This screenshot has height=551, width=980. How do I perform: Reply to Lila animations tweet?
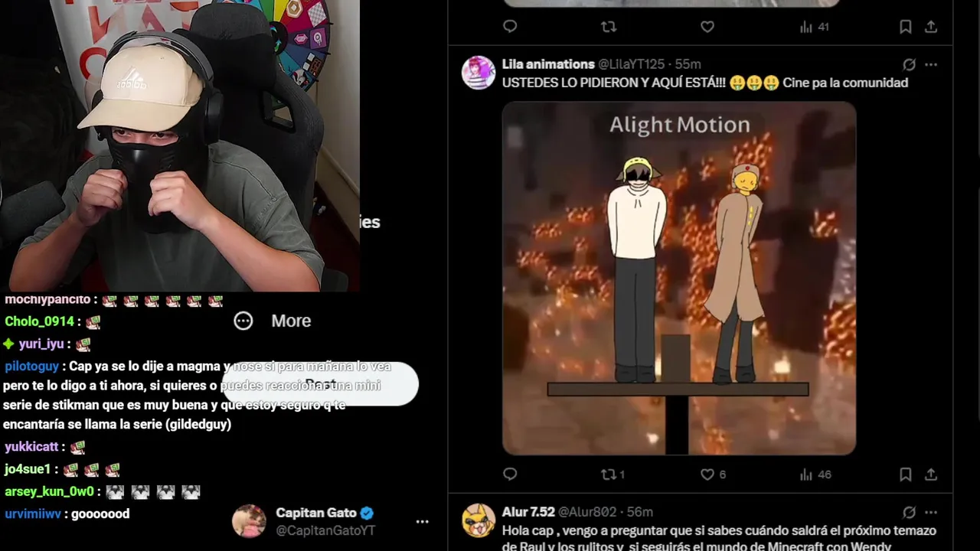click(510, 474)
